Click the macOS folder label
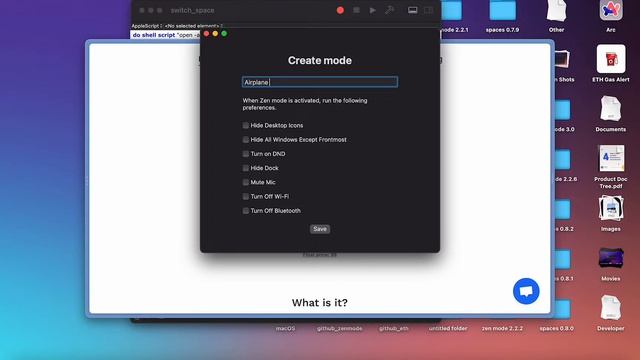640x360 pixels. click(285, 328)
